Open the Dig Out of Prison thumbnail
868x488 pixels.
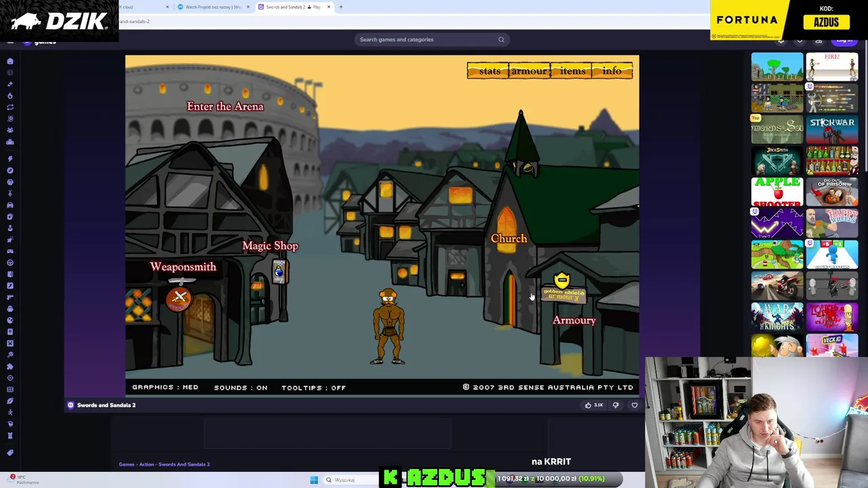point(832,192)
